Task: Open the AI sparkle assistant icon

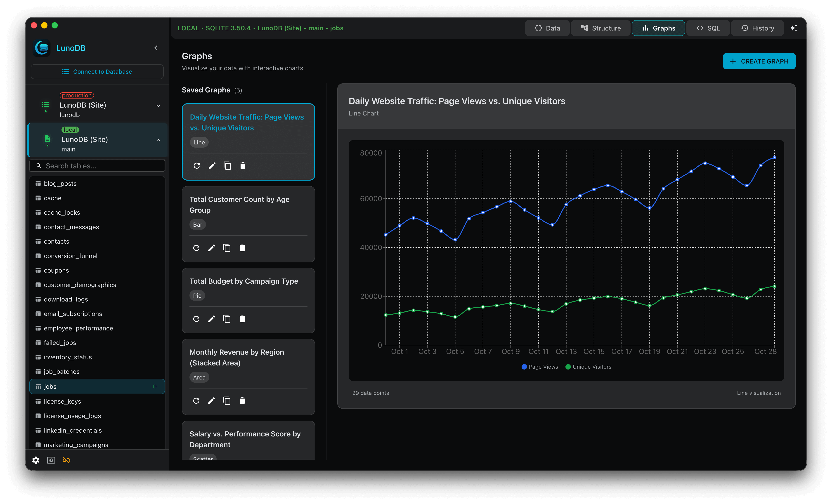Action: pyautogui.click(x=794, y=28)
